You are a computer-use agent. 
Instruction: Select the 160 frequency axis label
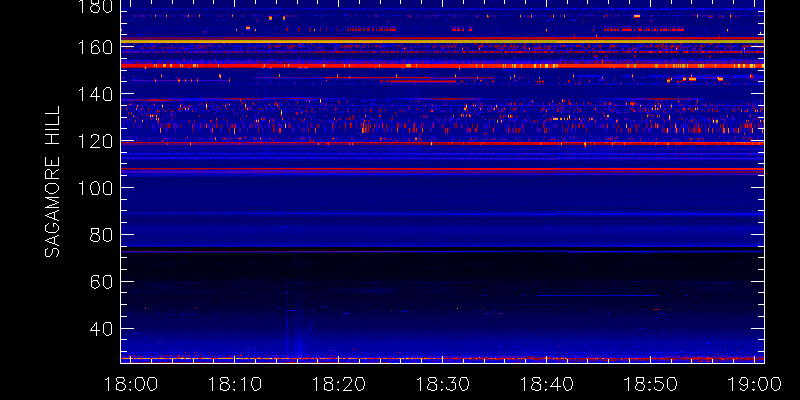pyautogui.click(x=95, y=47)
